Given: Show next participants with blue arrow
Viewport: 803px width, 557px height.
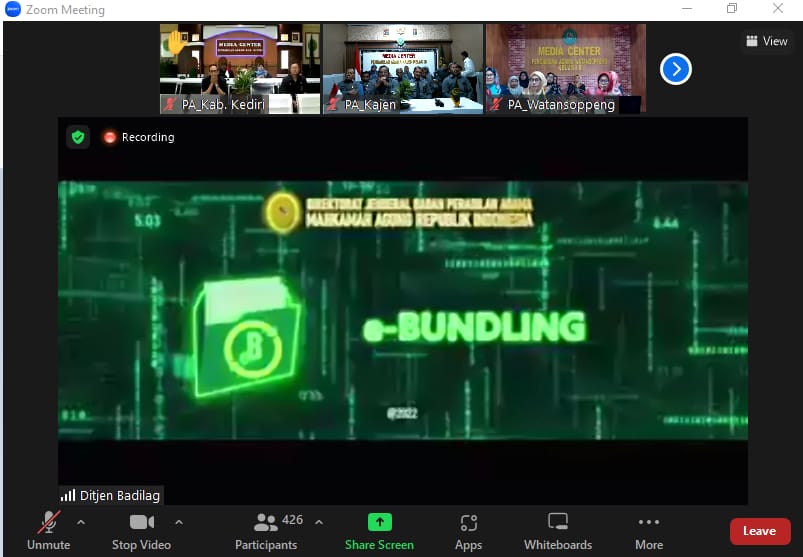Looking at the screenshot, I should (x=676, y=69).
